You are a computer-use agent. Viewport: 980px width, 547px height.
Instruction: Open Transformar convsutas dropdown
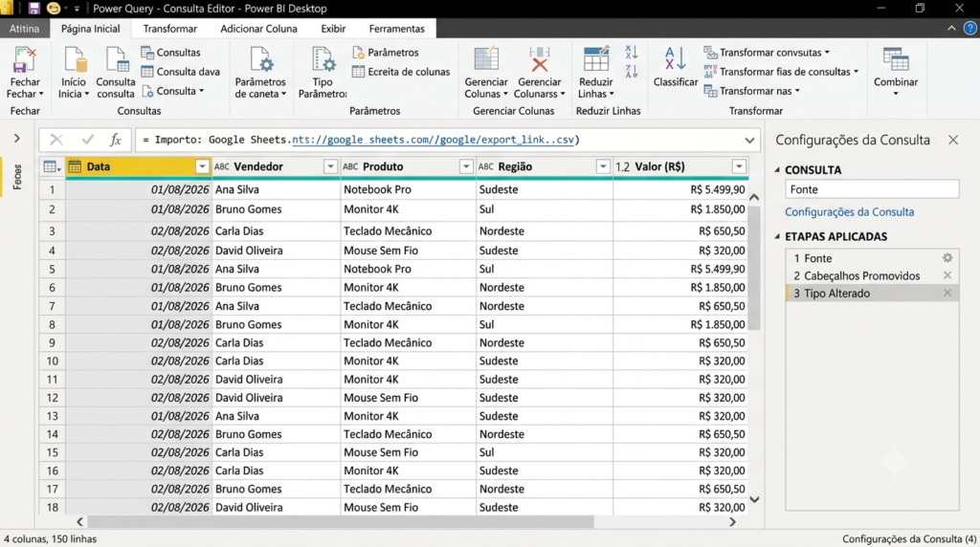[x=767, y=53]
